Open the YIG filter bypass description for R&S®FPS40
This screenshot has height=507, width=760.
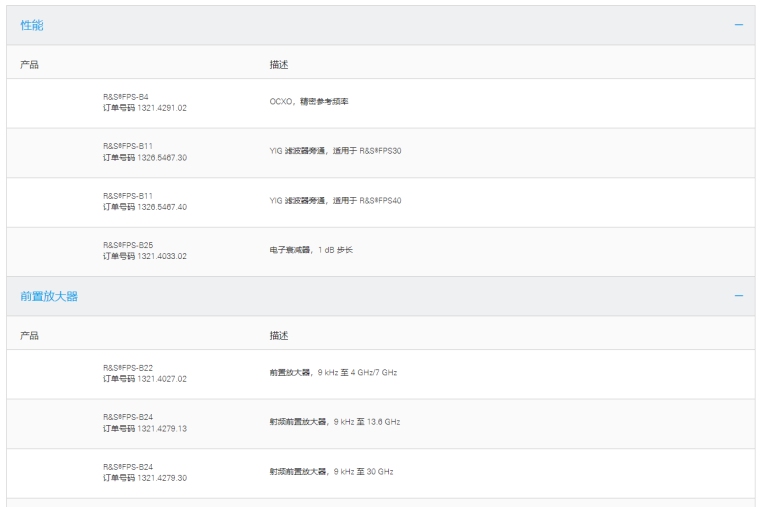pyautogui.click(x=335, y=201)
